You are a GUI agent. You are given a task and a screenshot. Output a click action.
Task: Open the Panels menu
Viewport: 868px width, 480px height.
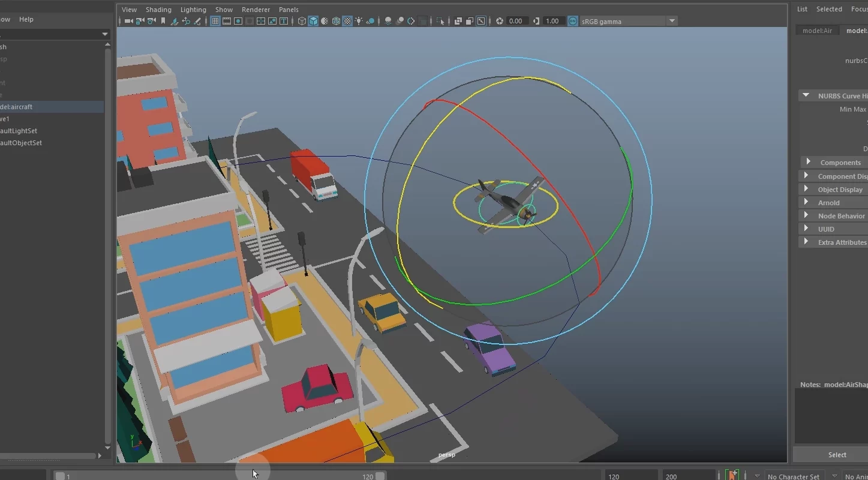289,10
